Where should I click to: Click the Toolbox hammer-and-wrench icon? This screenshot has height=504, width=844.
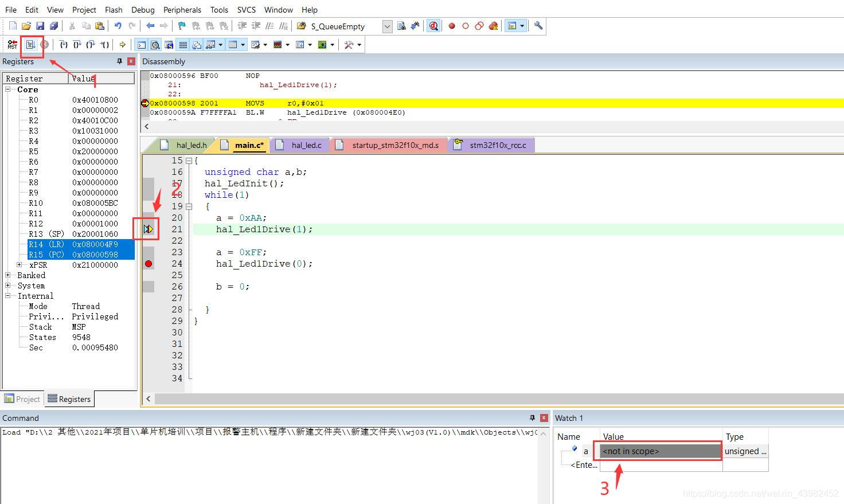pyautogui.click(x=349, y=45)
